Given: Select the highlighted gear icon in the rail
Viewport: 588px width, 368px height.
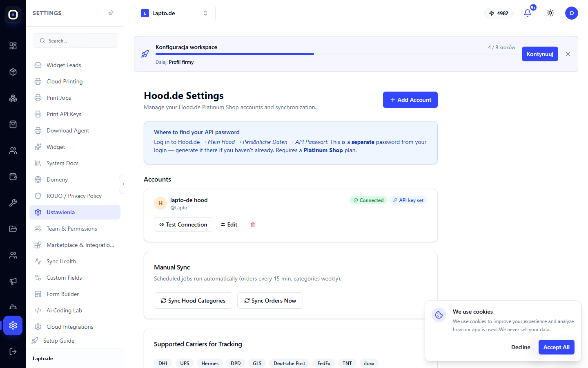Looking at the screenshot, I should pyautogui.click(x=13, y=325).
